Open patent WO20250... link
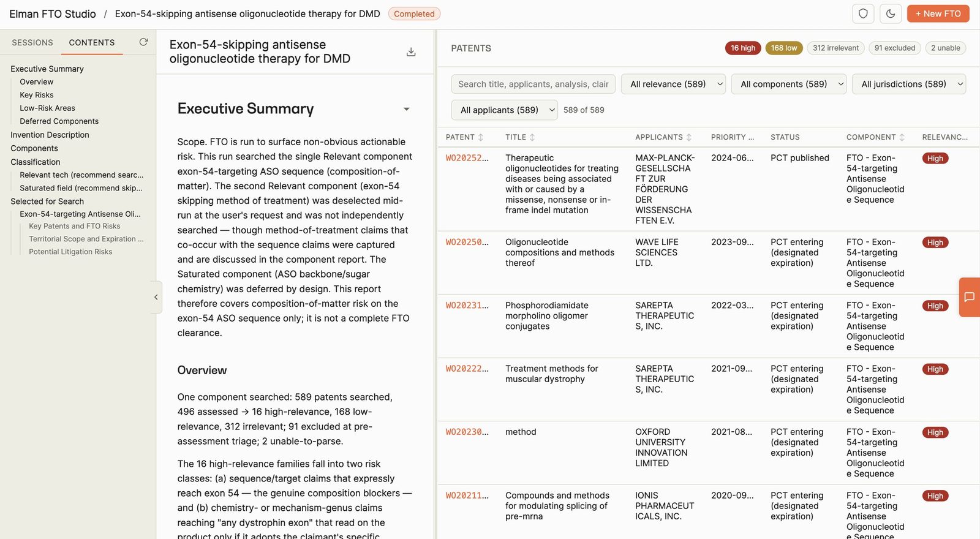Viewport: 980px width, 539px height. (467, 242)
